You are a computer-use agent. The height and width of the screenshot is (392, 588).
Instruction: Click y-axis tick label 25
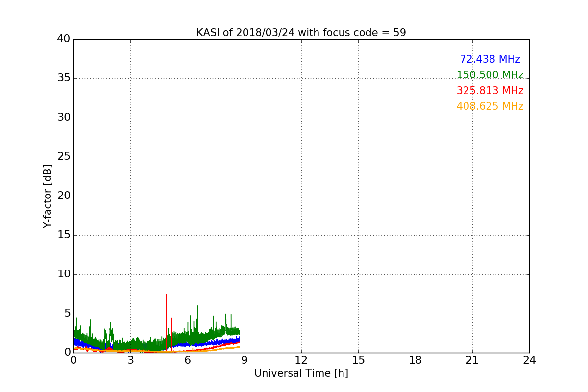click(x=64, y=157)
